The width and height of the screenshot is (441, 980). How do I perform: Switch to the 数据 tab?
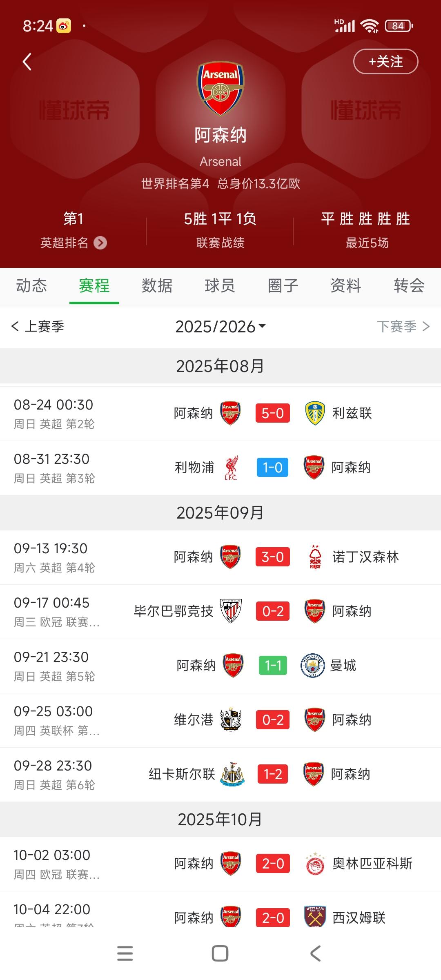(x=157, y=285)
